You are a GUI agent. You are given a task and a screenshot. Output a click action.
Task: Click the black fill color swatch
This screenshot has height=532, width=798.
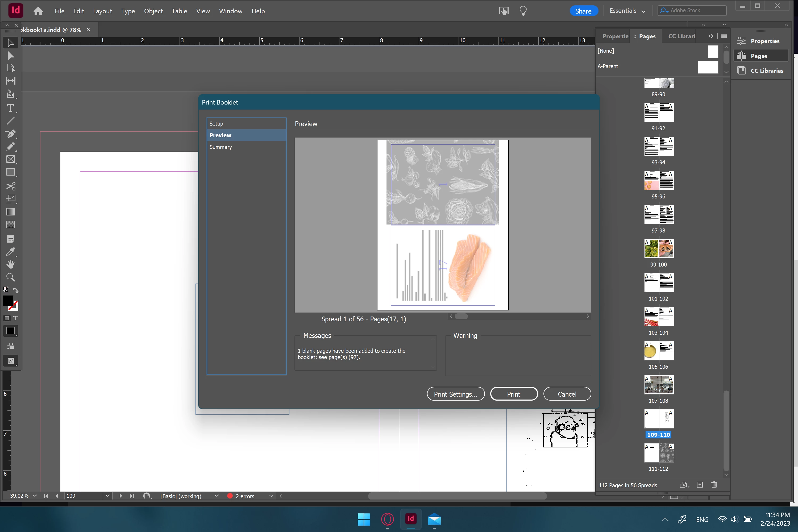tap(8, 300)
